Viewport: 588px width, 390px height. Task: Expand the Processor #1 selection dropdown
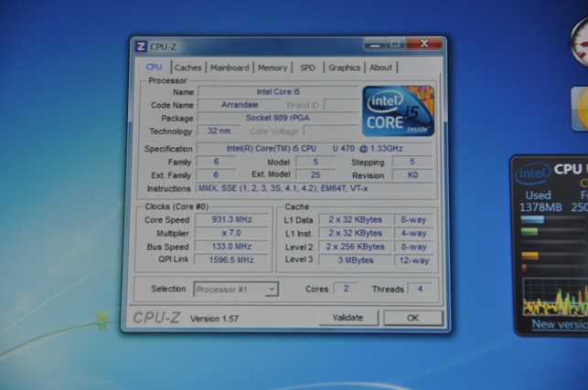pyautogui.click(x=272, y=290)
